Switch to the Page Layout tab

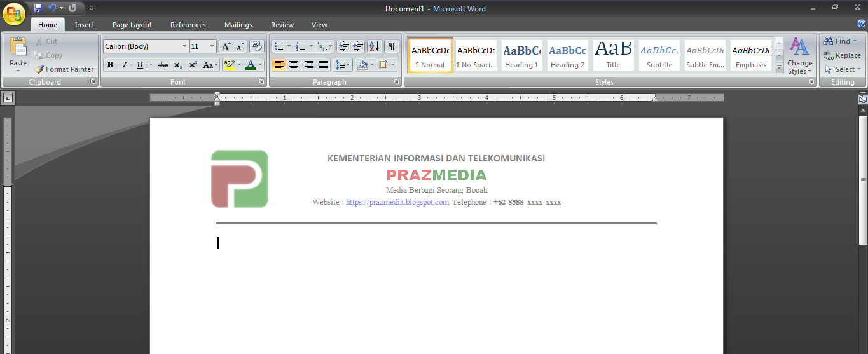(x=132, y=25)
